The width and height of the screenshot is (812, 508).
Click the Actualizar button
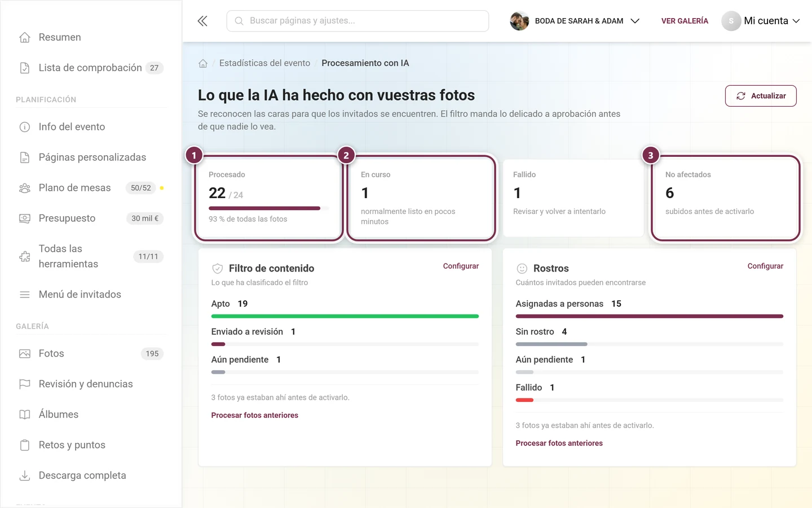point(761,96)
